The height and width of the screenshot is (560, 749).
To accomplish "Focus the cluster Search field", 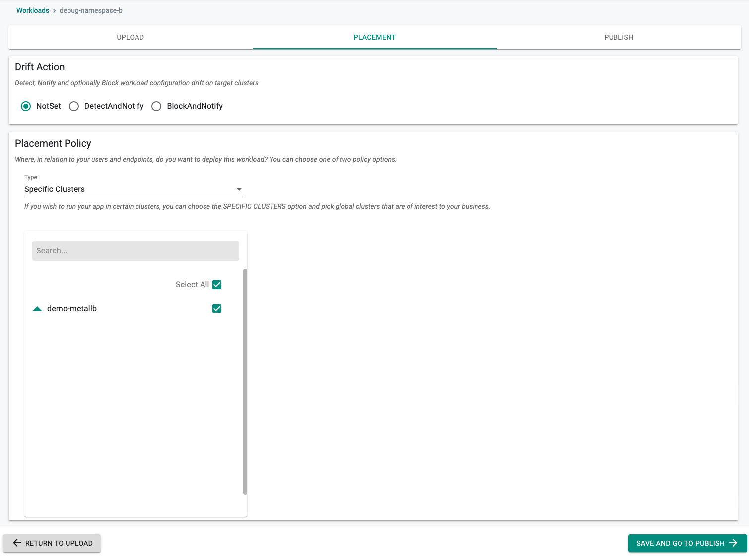I will tap(136, 251).
